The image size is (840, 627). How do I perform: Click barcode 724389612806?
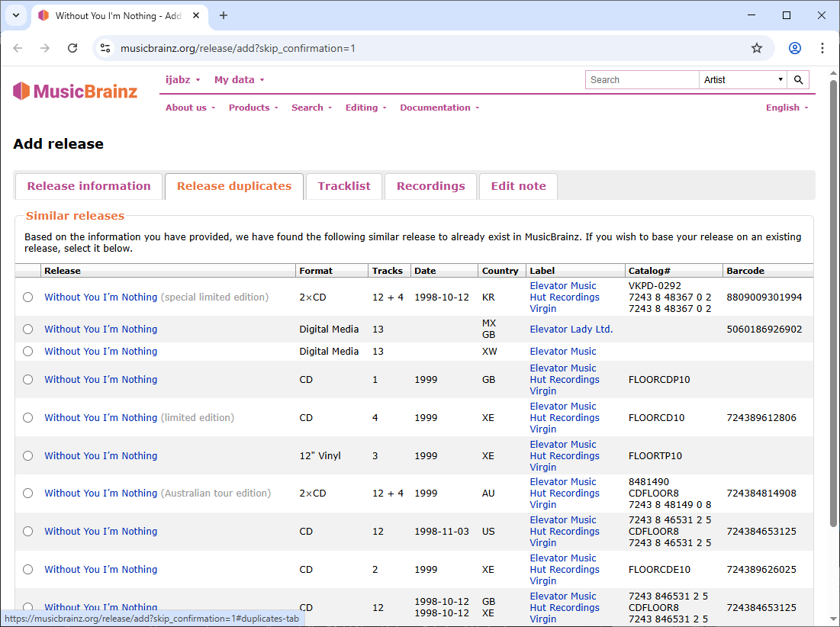point(761,418)
